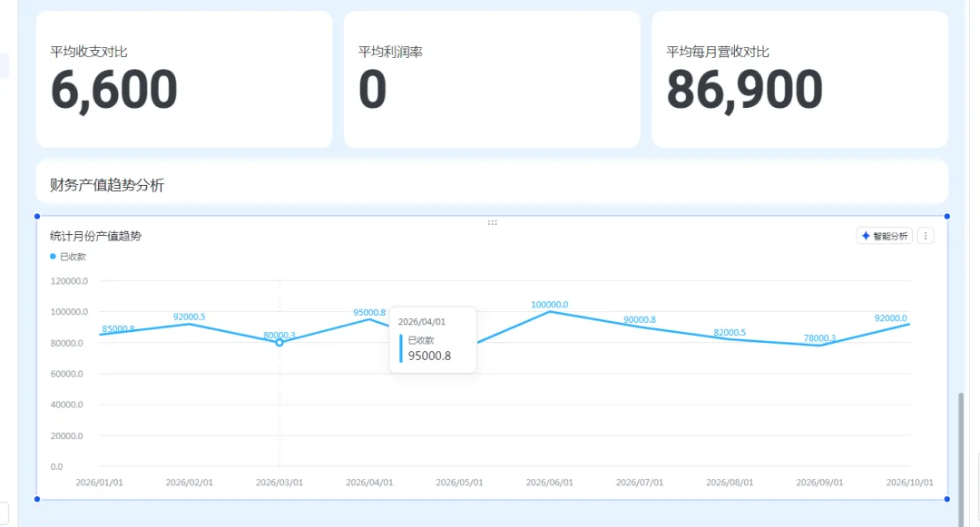Image resolution: width=980 pixels, height=527 pixels.
Task: Click the data label 78000.3
Action: pyautogui.click(x=819, y=338)
